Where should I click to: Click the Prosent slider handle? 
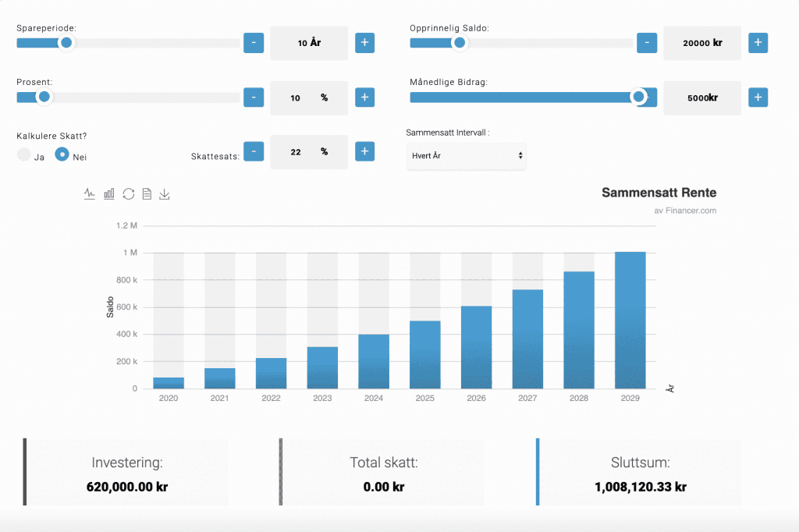coord(44,98)
